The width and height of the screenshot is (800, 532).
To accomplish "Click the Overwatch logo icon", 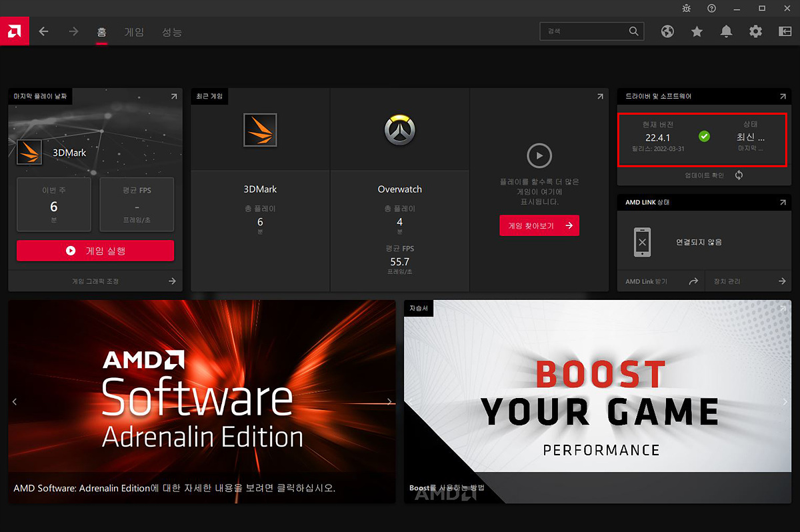I will tap(400, 130).
